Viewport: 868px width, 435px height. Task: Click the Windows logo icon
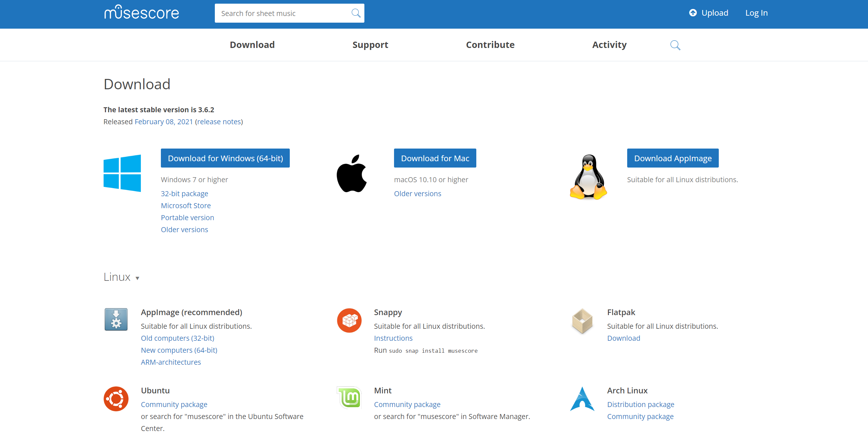(122, 173)
